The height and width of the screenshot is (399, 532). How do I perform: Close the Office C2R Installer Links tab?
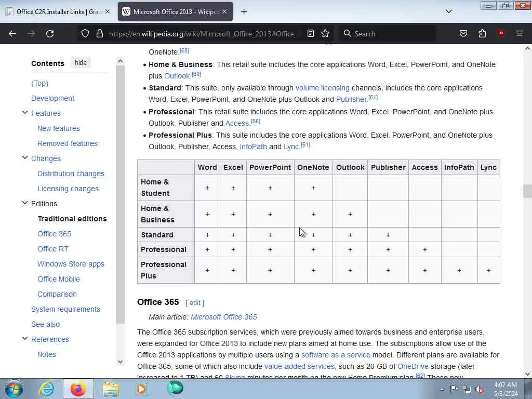pos(108,11)
